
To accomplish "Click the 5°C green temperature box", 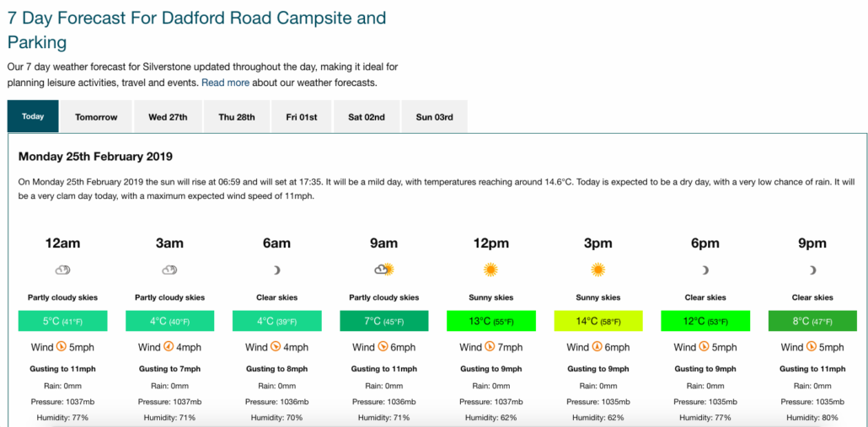I will pos(62,322).
